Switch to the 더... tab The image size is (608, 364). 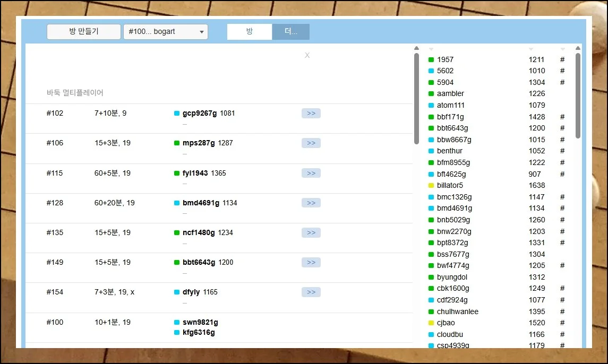(291, 32)
